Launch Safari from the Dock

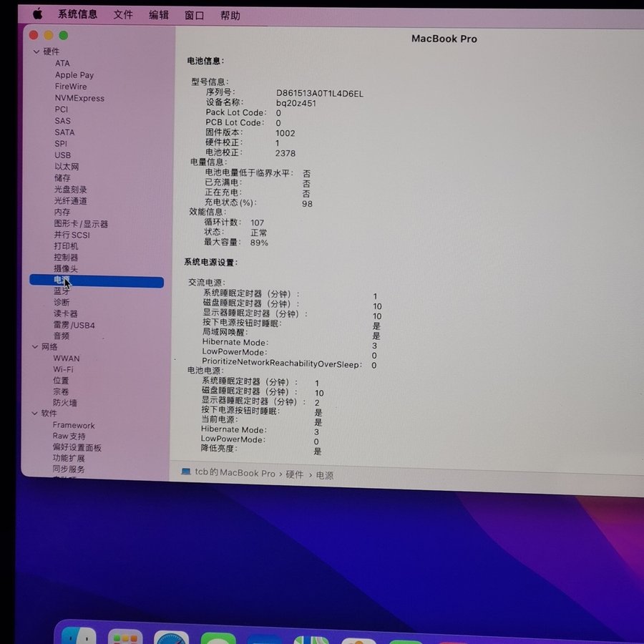[171, 638]
